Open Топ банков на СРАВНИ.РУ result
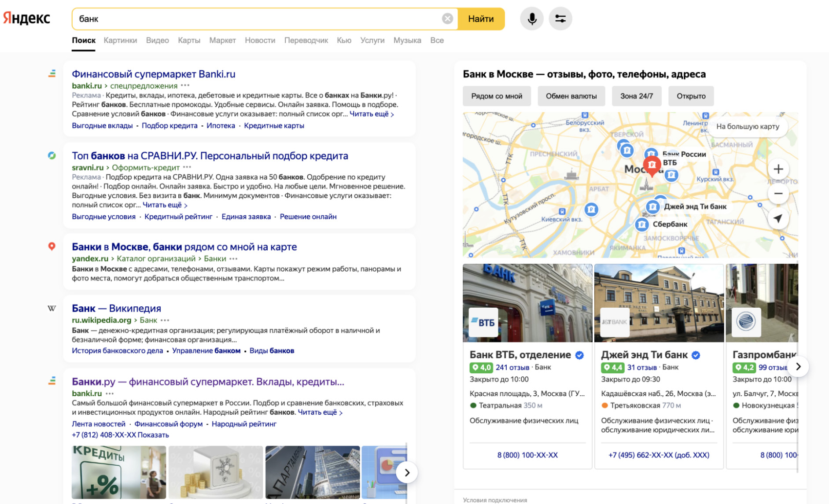The image size is (829, 504). pyautogui.click(x=210, y=156)
